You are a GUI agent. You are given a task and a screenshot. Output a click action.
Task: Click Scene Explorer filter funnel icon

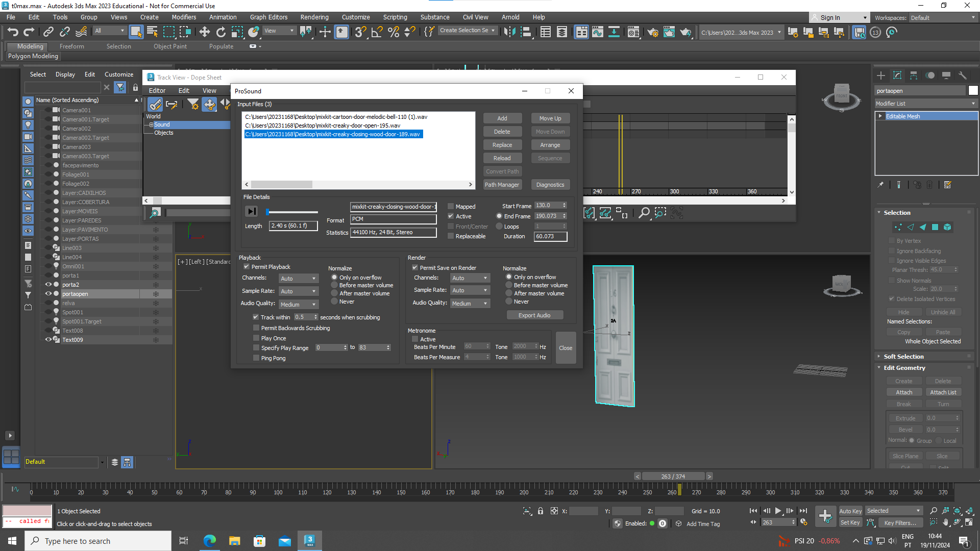pos(120,87)
